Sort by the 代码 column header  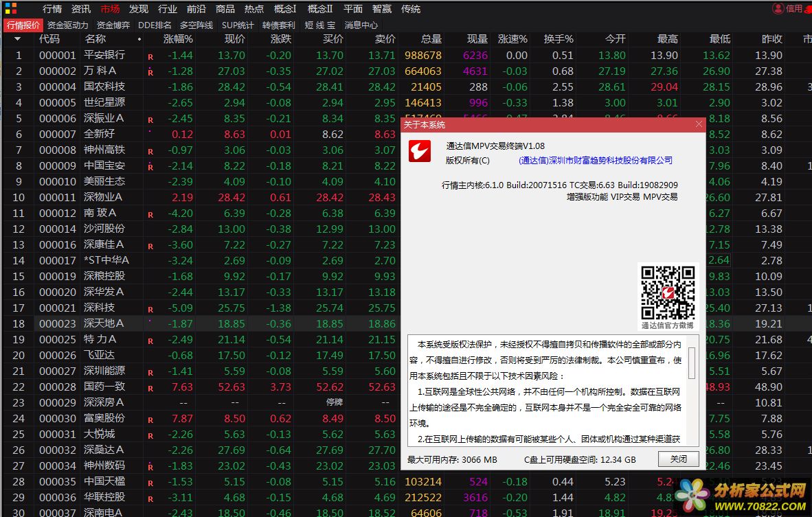coord(49,39)
